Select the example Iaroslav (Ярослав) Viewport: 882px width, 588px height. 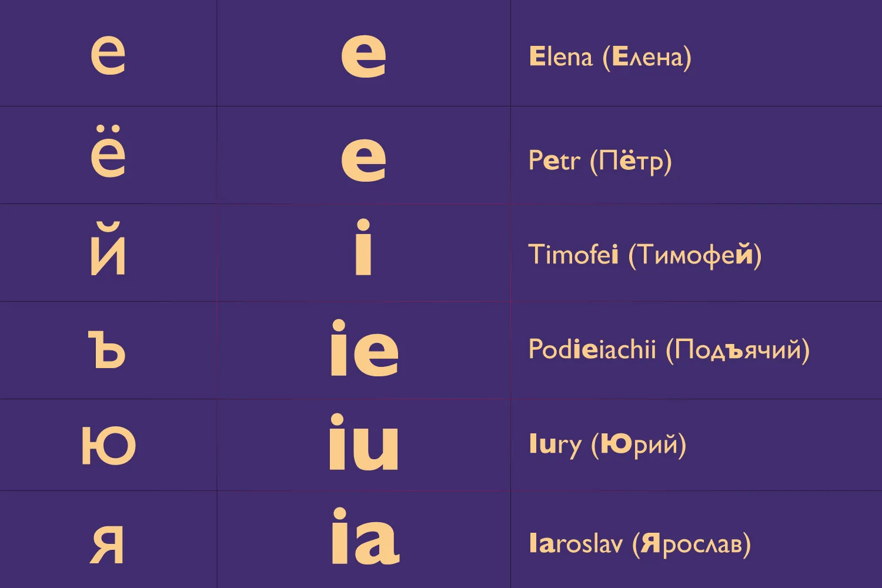pos(640,543)
